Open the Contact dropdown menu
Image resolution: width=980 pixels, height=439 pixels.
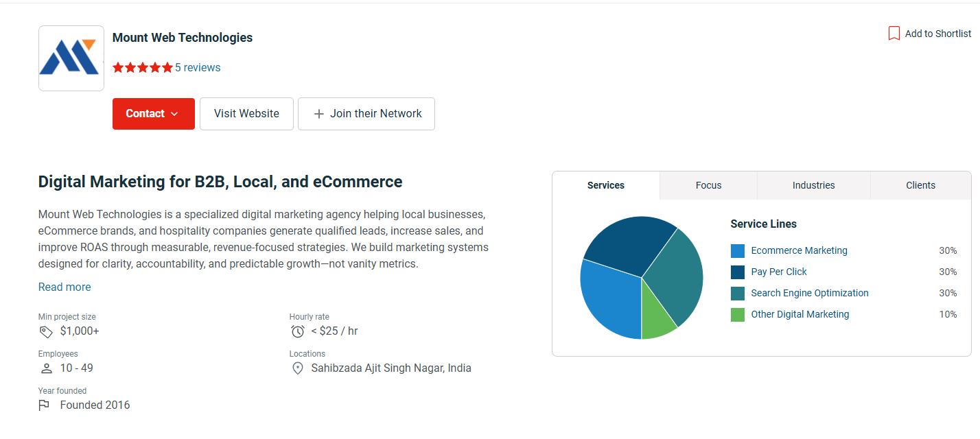pyautogui.click(x=153, y=114)
